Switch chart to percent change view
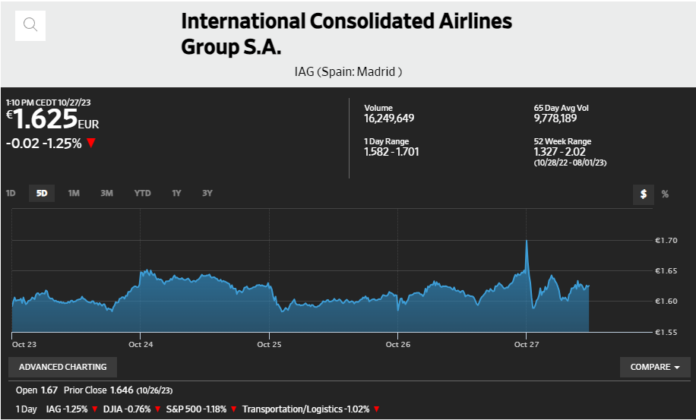Image resolution: width=696 pixels, height=420 pixels. point(665,194)
